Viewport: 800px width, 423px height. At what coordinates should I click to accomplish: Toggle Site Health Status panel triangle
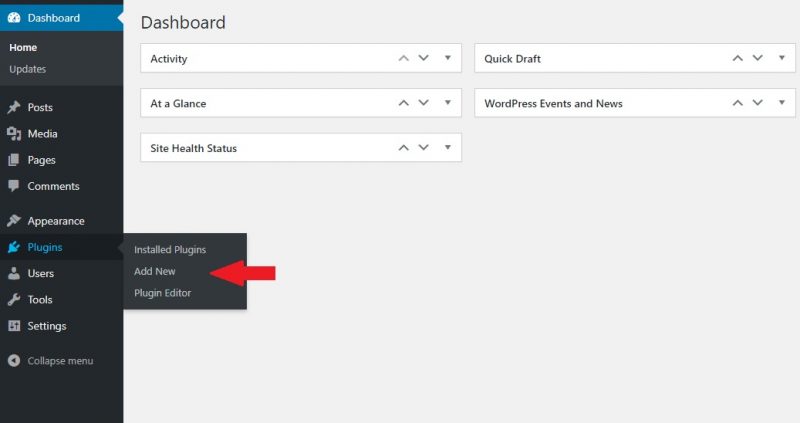[447, 147]
